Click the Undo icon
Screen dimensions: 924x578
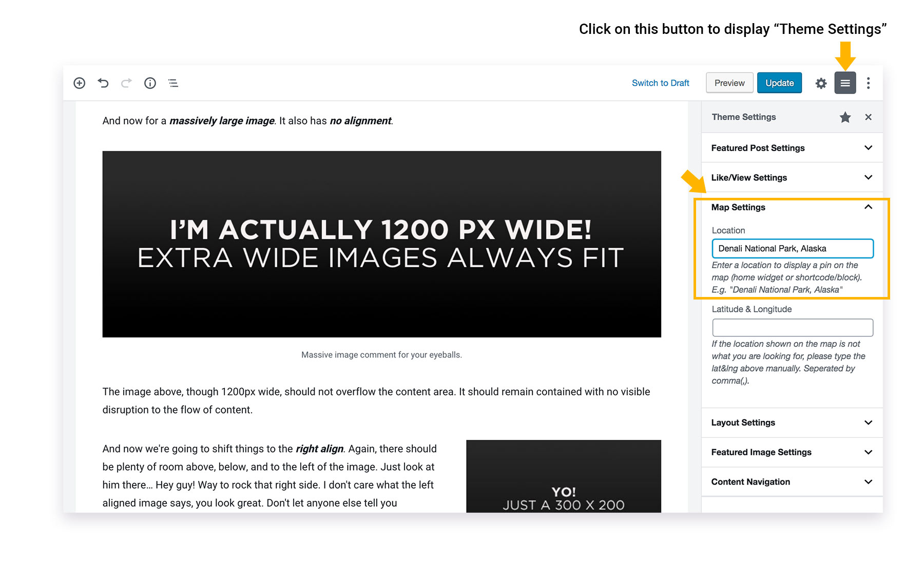click(x=103, y=83)
